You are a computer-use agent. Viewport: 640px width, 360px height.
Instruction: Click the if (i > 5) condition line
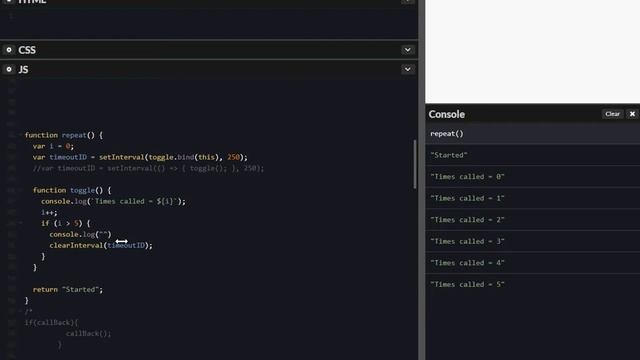pos(65,223)
